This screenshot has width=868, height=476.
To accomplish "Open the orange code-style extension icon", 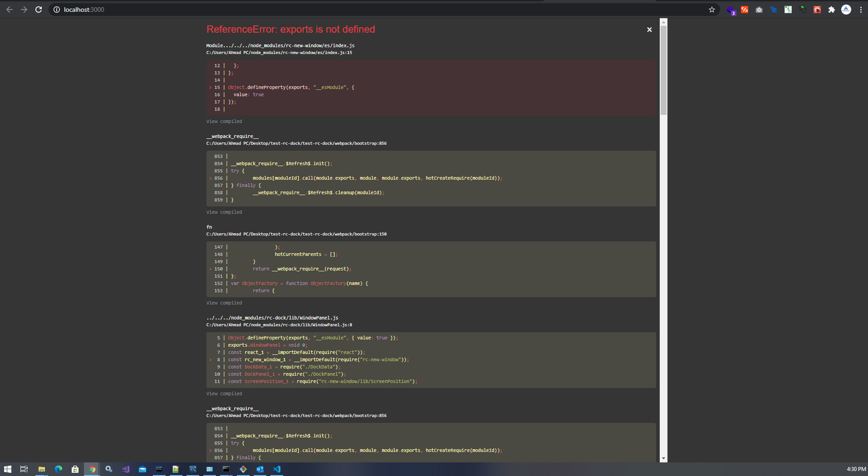I will tap(744, 10).
